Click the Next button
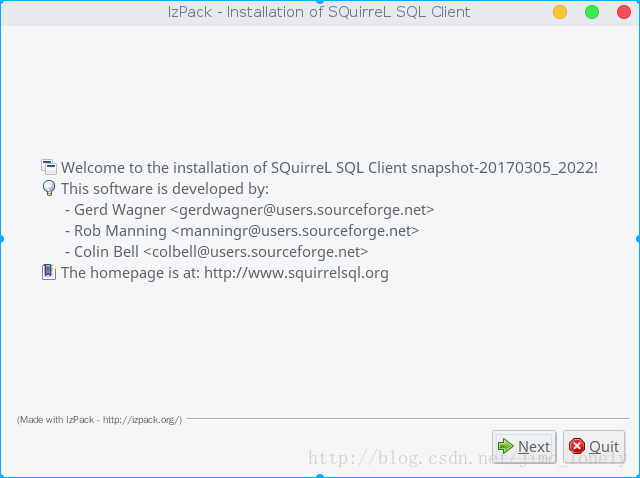The image size is (640, 478). (x=524, y=446)
